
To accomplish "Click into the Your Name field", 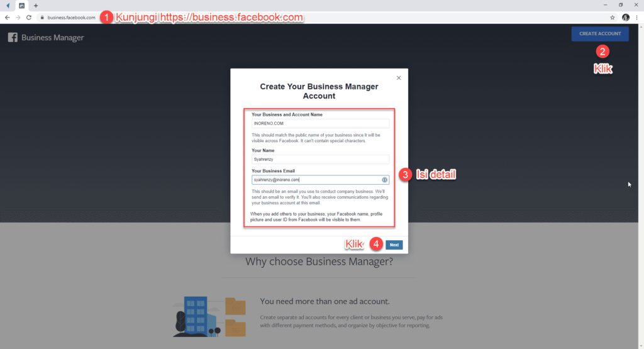I will click(x=320, y=160).
